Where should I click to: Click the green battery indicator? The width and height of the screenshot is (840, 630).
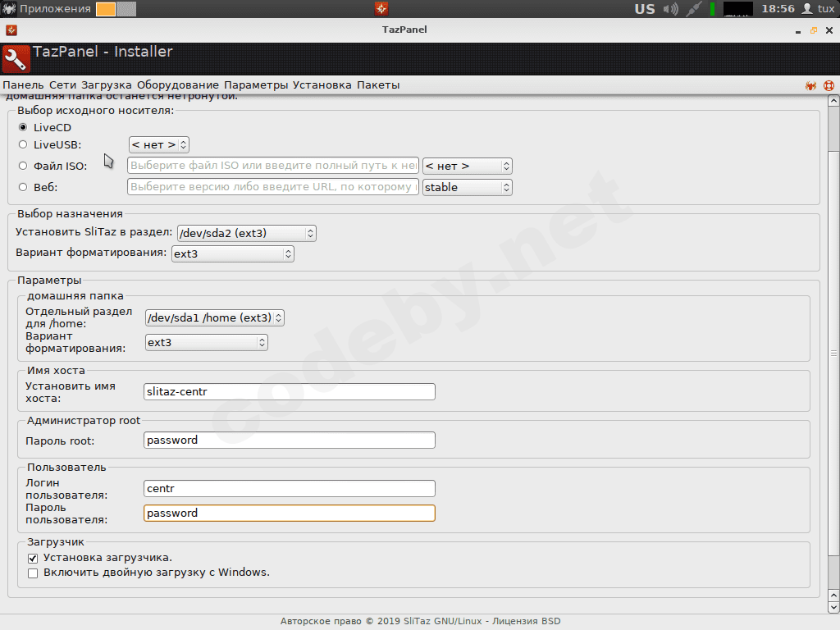(713, 8)
